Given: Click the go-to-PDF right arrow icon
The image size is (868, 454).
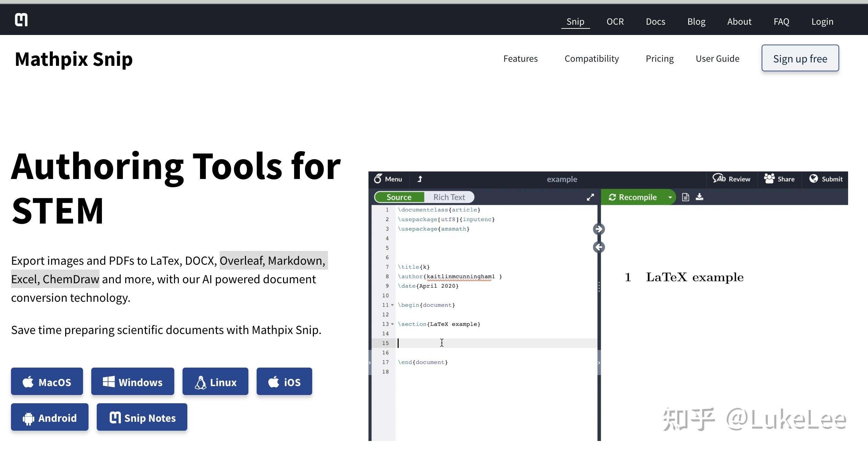Looking at the screenshot, I should tap(599, 229).
